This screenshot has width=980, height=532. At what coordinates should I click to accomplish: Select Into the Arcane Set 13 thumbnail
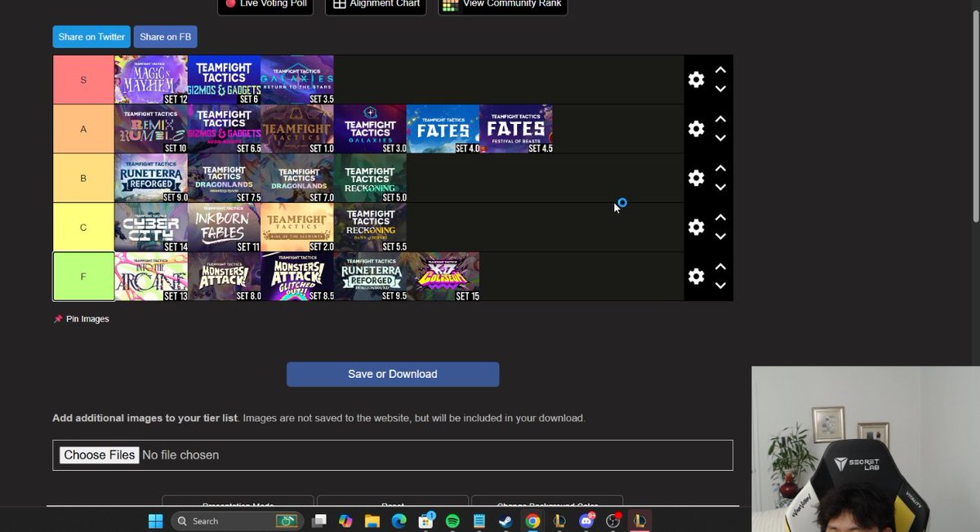[151, 277]
